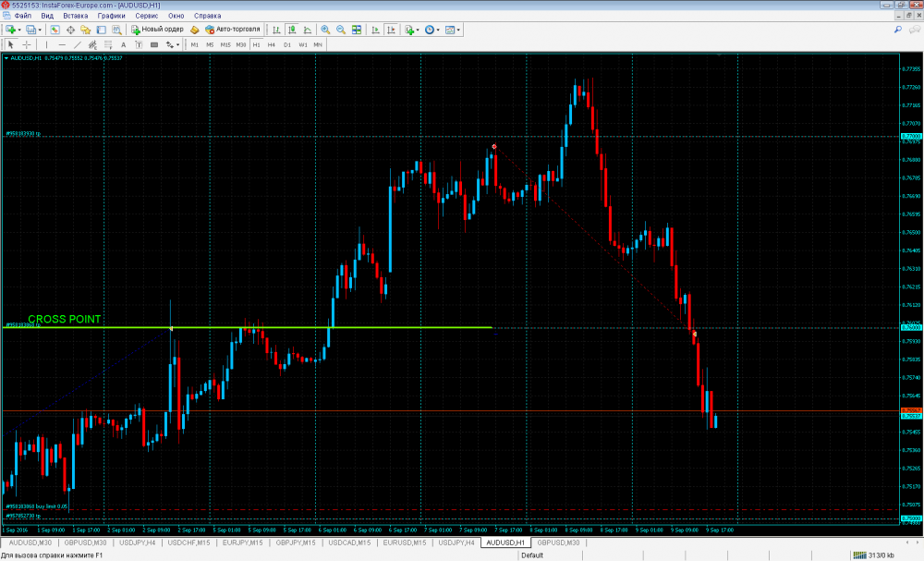
Task: Select the D1 timeframe
Action: [x=287, y=44]
